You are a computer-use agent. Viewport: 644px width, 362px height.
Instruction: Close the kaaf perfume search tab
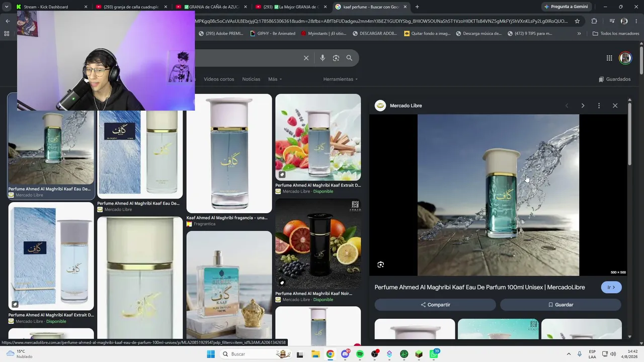pos(405,7)
